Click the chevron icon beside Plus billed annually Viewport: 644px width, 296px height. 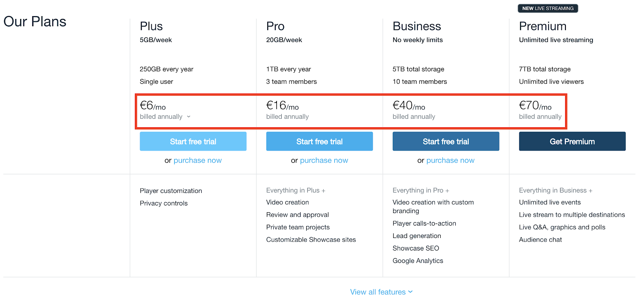188,117
